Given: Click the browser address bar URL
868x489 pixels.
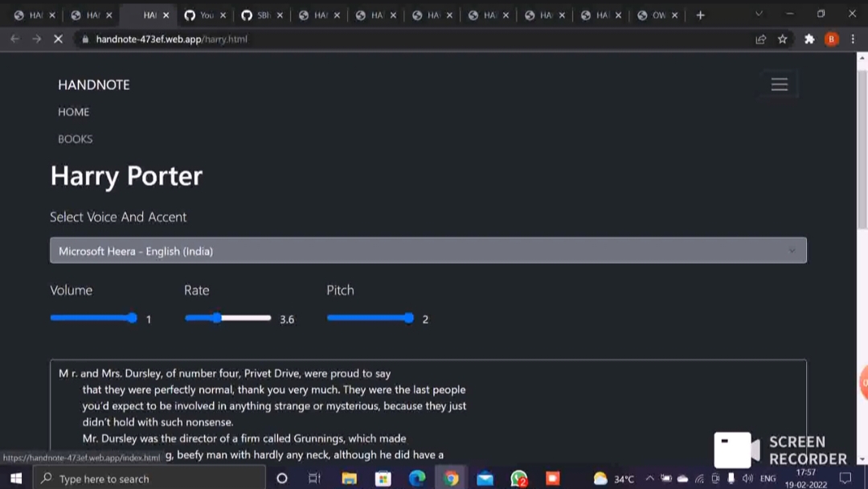Looking at the screenshot, I should pyautogui.click(x=172, y=39).
